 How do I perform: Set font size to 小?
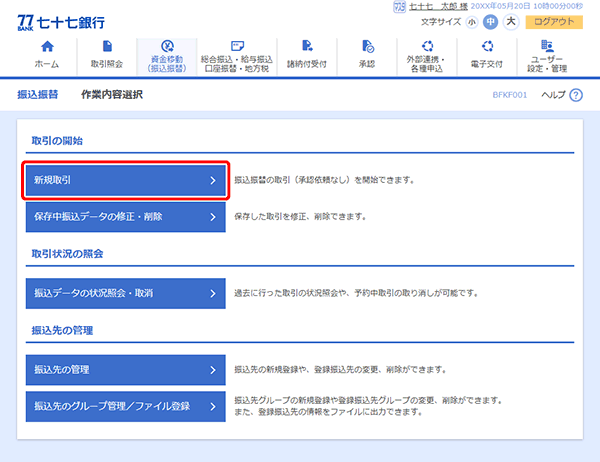point(472,22)
